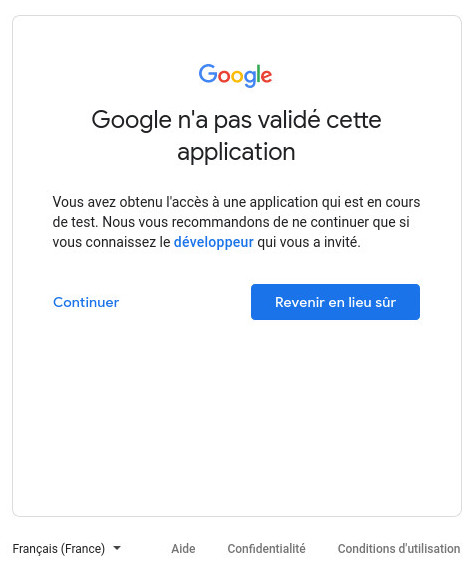The width and height of the screenshot is (471, 579).
Task: Open the développeur link in the warning
Action: (213, 242)
